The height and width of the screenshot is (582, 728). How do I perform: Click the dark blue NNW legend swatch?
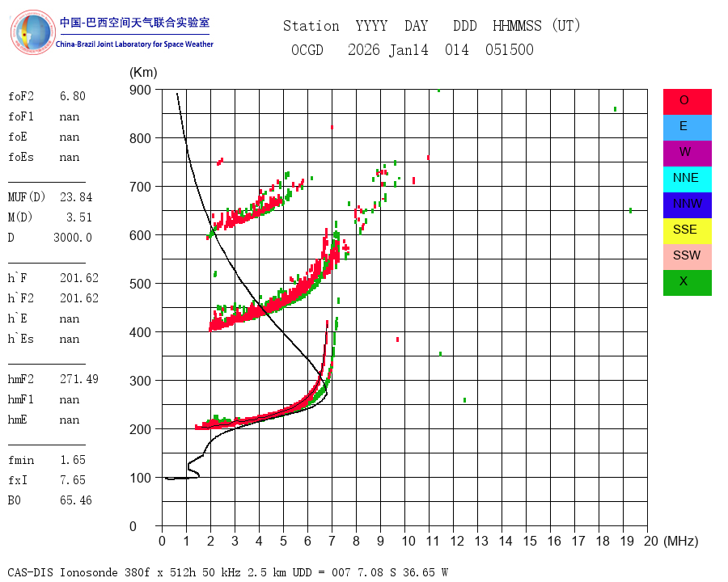click(687, 205)
